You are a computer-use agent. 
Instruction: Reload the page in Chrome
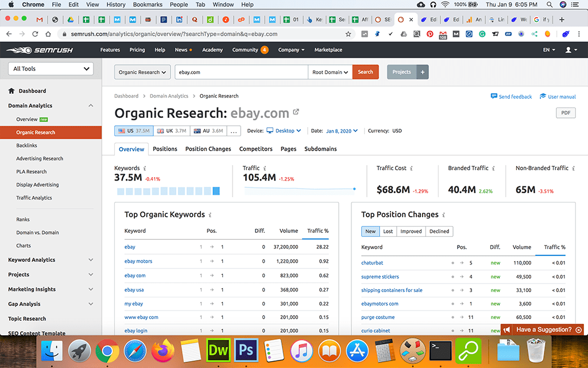35,34
